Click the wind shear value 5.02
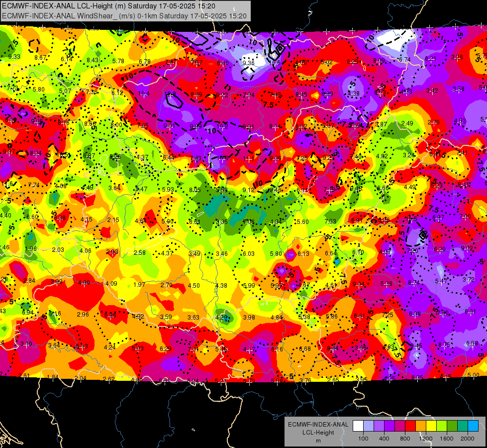Image resolution: width=487 pixels, height=448 pixels. [326, 62]
